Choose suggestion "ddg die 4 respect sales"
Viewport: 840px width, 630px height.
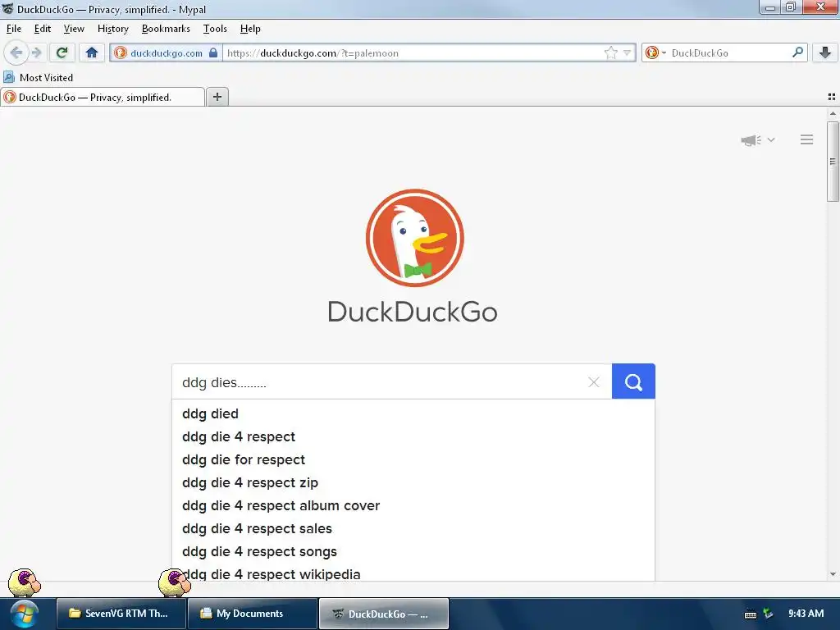[x=413, y=529]
